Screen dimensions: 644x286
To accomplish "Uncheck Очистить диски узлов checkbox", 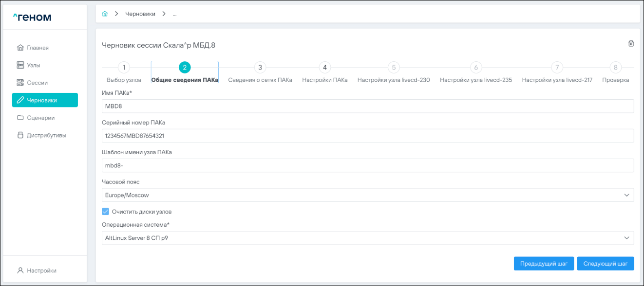I will tap(105, 212).
